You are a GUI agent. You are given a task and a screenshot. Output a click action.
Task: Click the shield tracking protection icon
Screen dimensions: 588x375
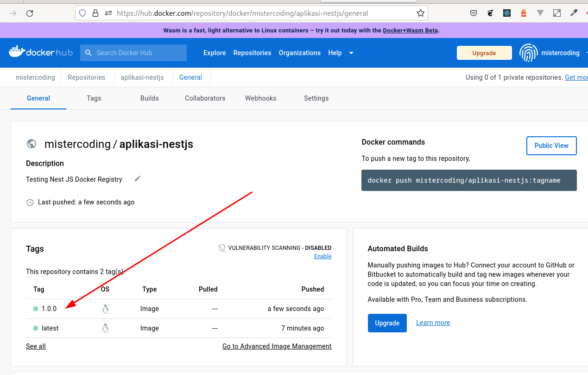point(82,13)
